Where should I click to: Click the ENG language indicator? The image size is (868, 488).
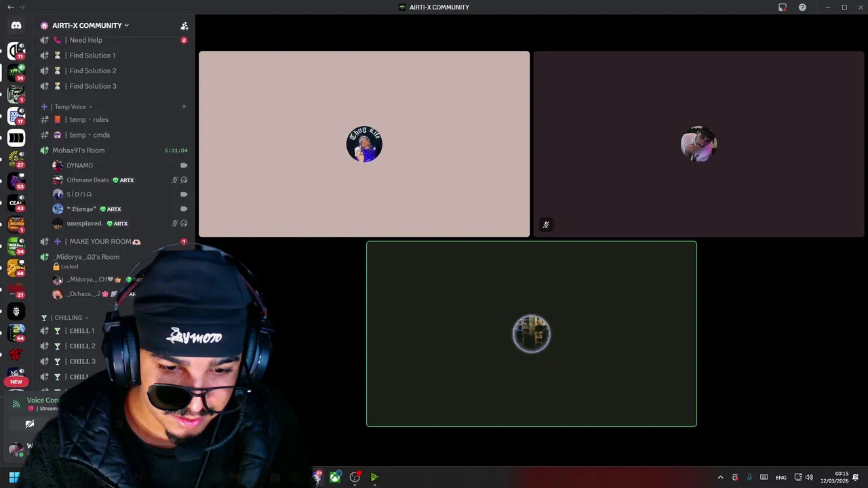click(x=781, y=478)
